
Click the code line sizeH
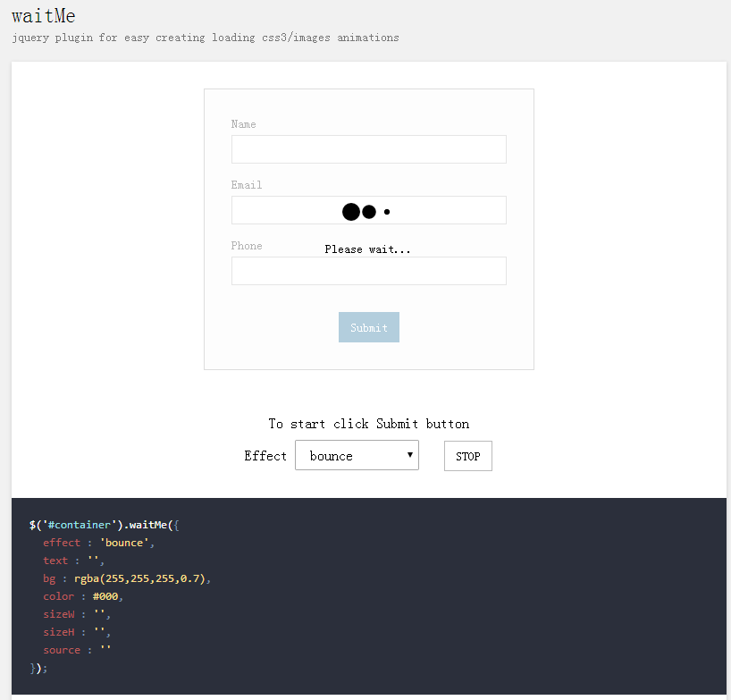[x=77, y=632]
